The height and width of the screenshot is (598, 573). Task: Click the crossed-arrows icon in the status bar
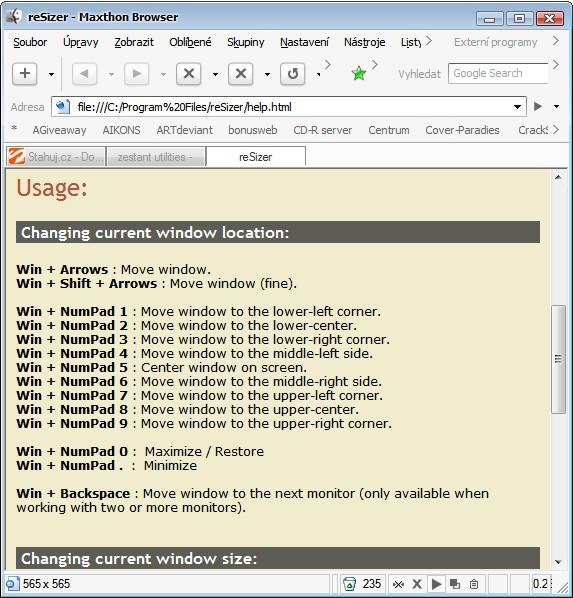[398, 584]
